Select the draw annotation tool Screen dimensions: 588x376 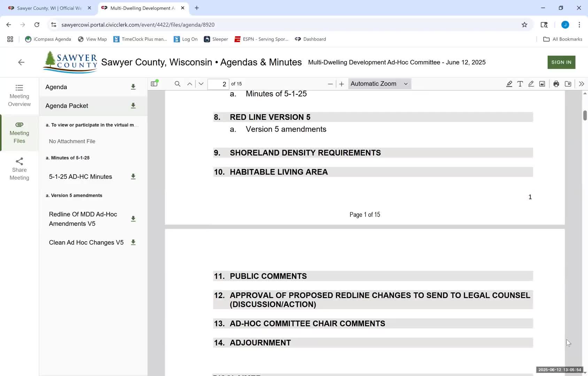click(531, 84)
